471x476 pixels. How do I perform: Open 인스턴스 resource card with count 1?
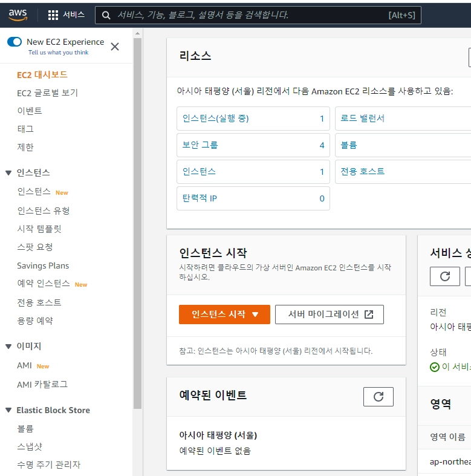253,172
